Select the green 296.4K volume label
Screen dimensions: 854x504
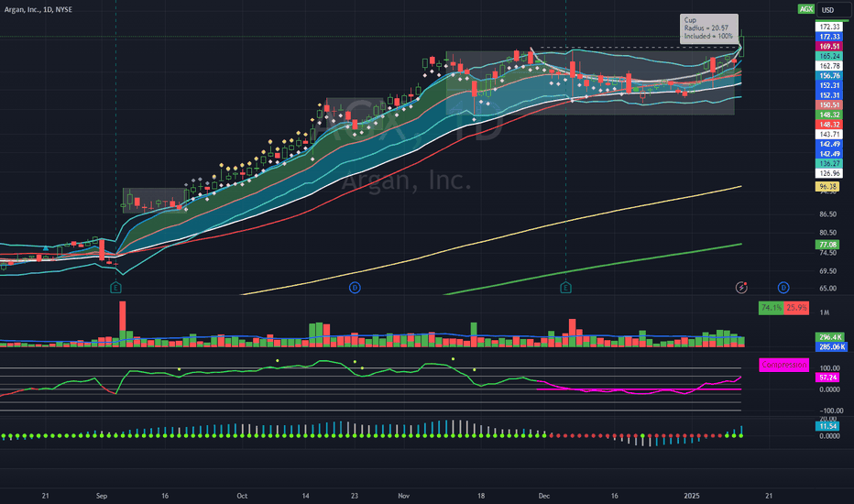point(830,337)
